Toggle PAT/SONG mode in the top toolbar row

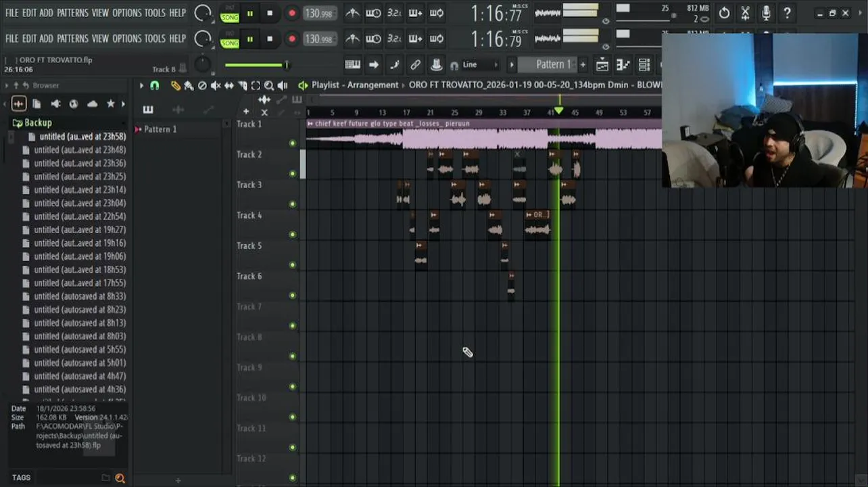coord(230,14)
